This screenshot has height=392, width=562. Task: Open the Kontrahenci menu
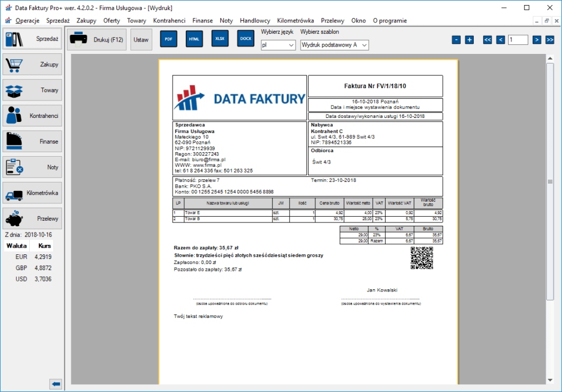pos(169,20)
